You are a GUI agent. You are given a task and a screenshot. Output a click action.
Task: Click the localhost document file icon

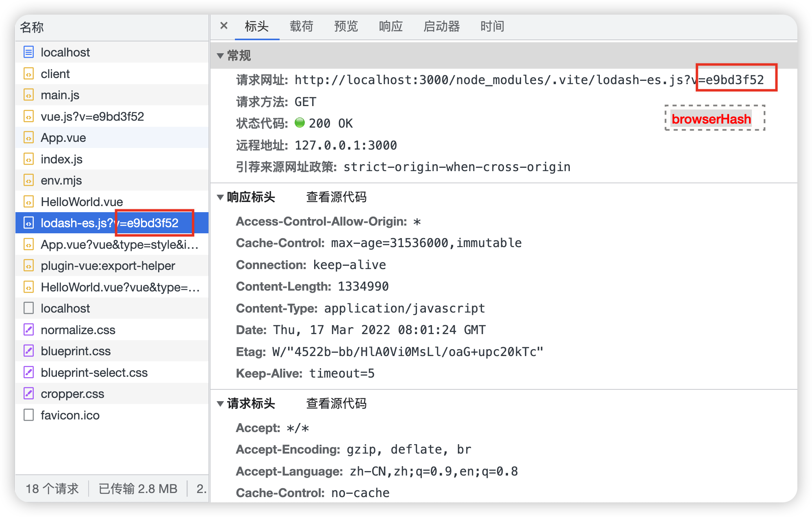click(28, 52)
